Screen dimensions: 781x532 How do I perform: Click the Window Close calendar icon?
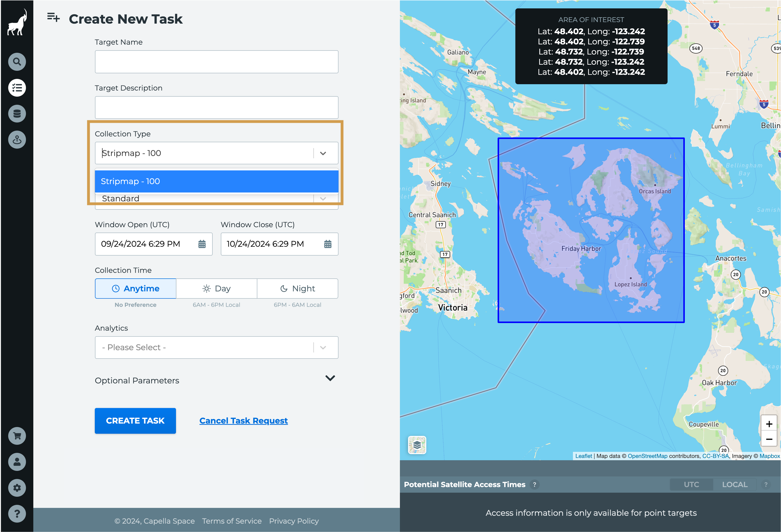[328, 244]
